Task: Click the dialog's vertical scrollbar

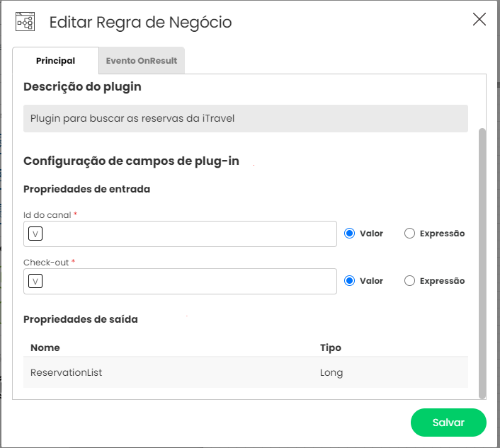Action: pyautogui.click(x=482, y=263)
